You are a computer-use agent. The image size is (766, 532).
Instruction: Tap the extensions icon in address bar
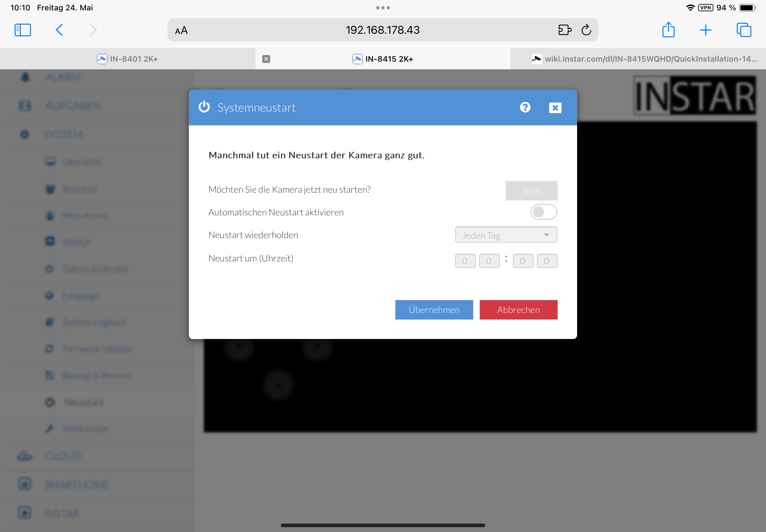[564, 30]
